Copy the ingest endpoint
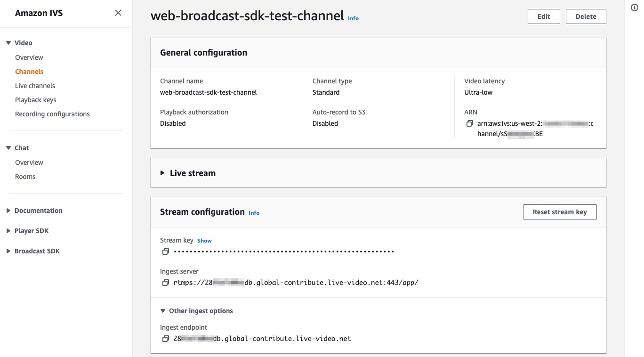Screen dimensions: 644x357 point(165,339)
